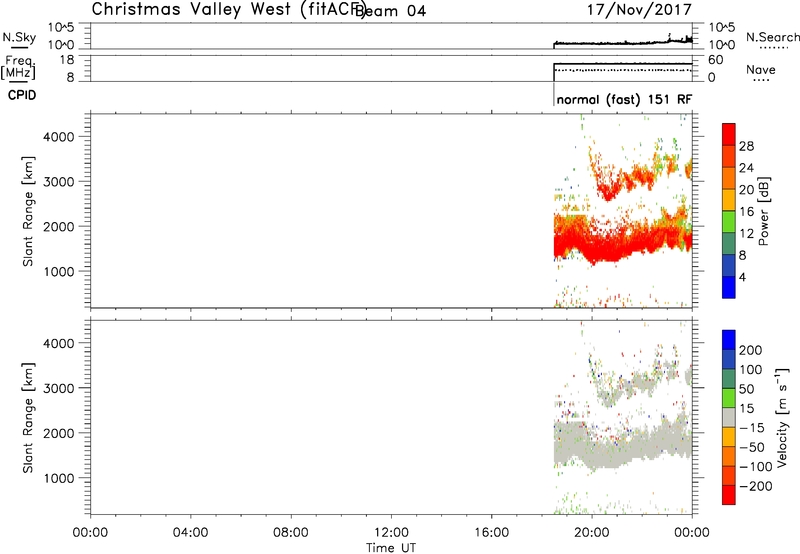The image size is (800, 554).
Task: Click the 4000 tick of power panel axis
Action: [59, 137]
